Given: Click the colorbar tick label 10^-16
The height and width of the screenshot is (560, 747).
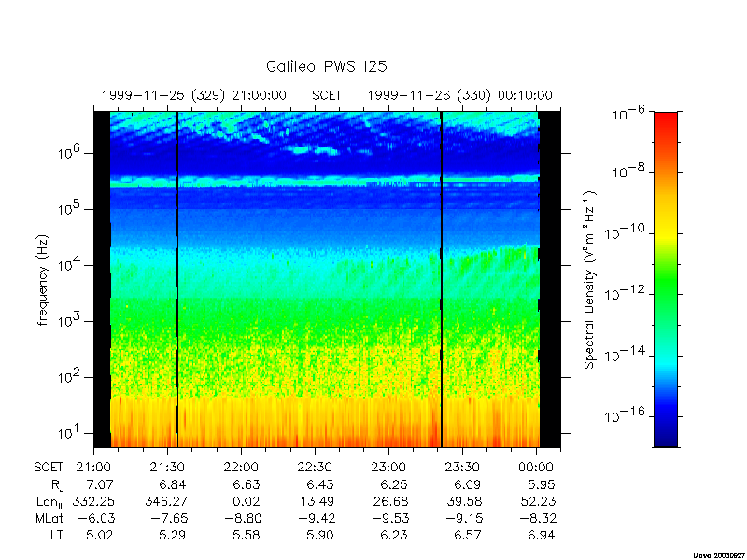Looking at the screenshot, I should (625, 415).
